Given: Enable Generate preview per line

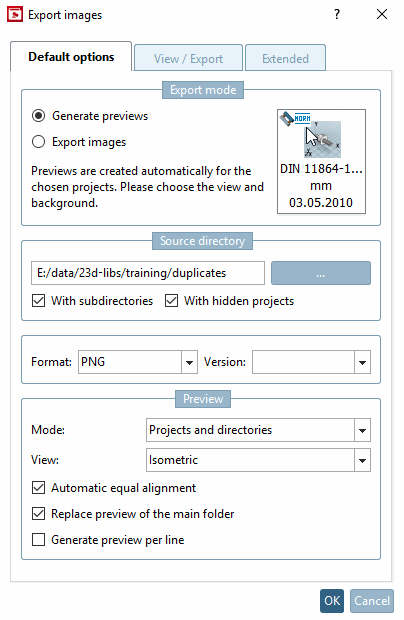Looking at the screenshot, I should [38, 539].
